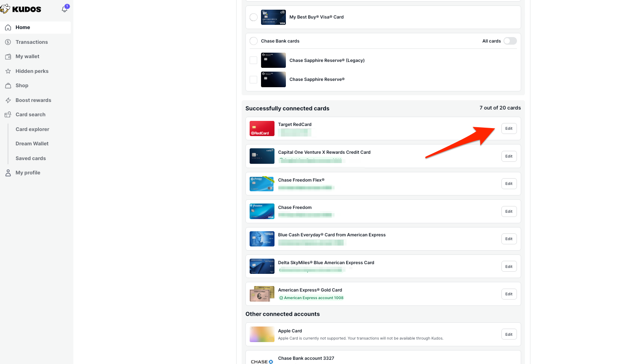Select the Chase Bank cards radio button

(253, 41)
